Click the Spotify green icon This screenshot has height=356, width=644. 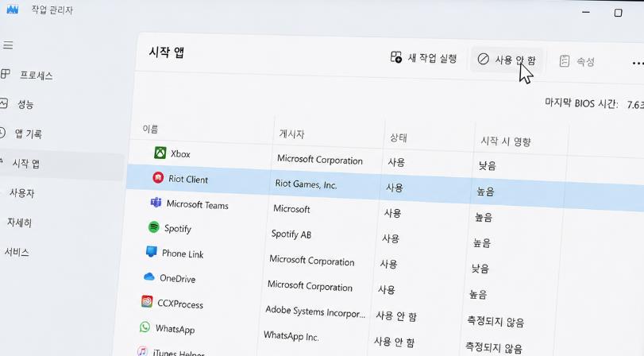point(153,226)
